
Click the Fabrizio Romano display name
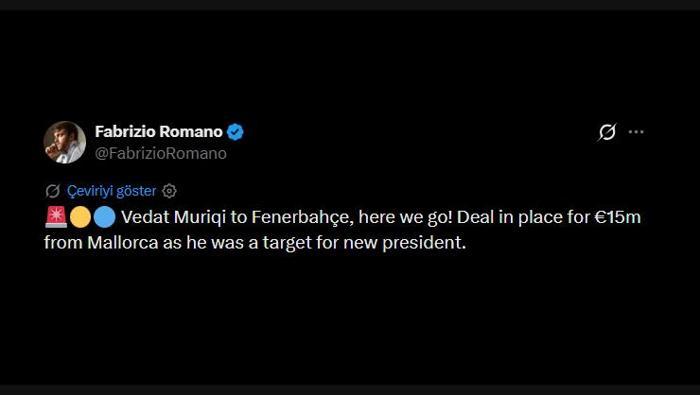tap(158, 132)
